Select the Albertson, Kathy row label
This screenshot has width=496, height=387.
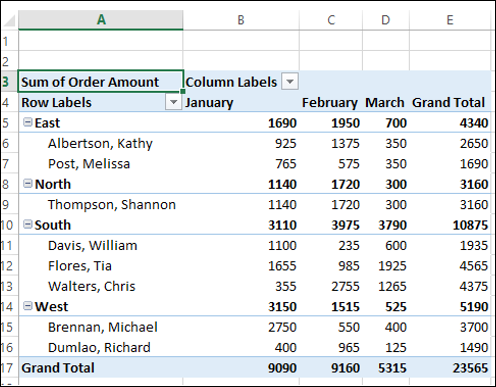click(x=101, y=143)
